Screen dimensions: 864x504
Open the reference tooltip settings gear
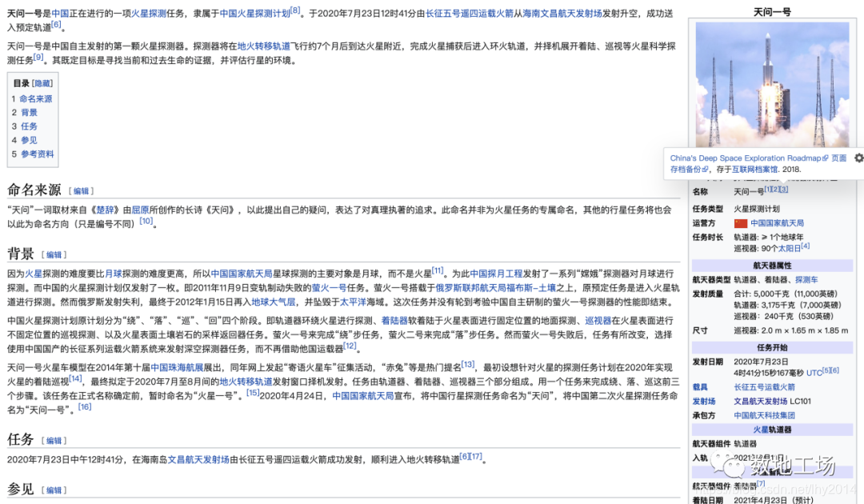[x=858, y=158]
